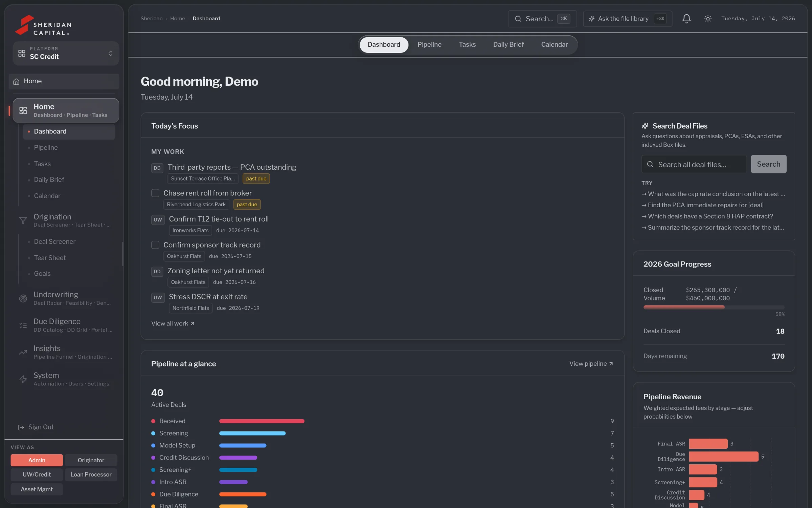
Task: Click the platform grid icon beside SC Credit
Action: pyautogui.click(x=22, y=53)
